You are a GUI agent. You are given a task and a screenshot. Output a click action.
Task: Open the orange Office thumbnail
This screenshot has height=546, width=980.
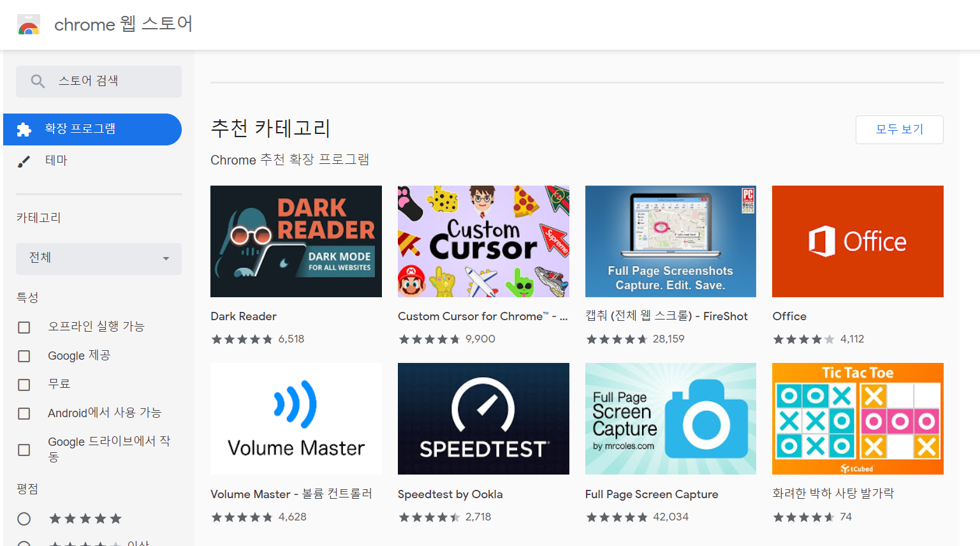click(x=858, y=241)
